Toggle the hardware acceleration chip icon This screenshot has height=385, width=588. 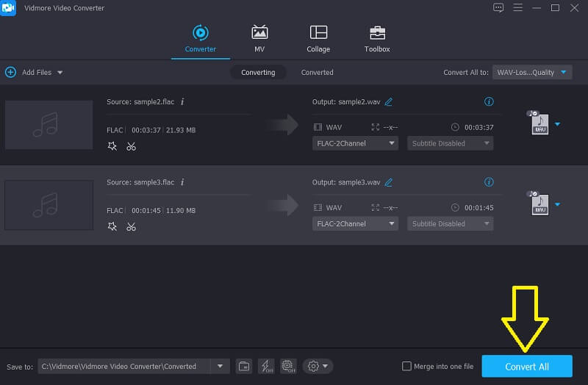[288, 366]
